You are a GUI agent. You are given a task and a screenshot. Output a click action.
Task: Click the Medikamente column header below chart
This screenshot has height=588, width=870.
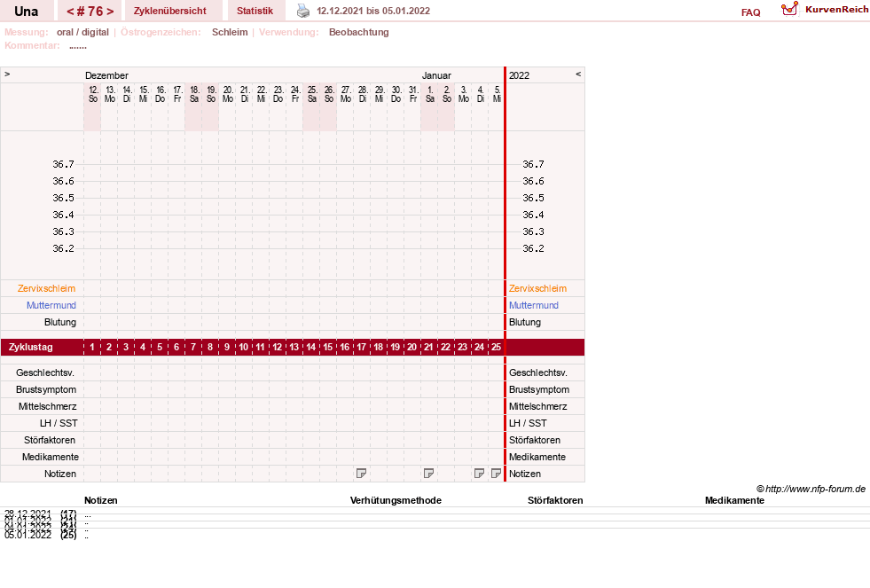click(734, 500)
